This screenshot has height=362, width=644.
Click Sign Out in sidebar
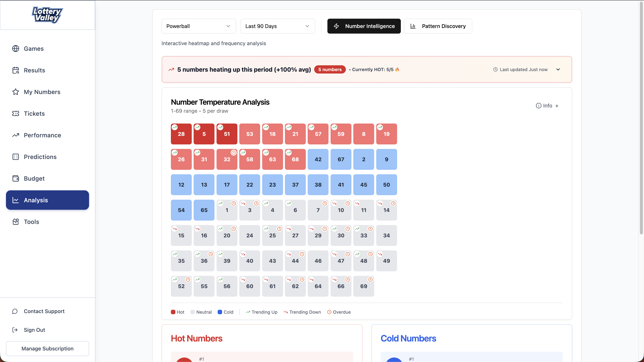coord(34,330)
